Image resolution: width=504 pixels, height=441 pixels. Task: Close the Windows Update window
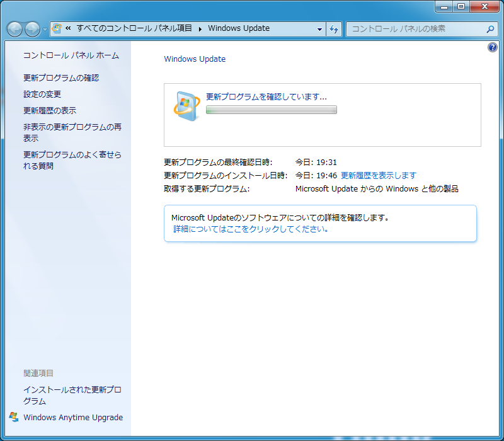tap(484, 6)
